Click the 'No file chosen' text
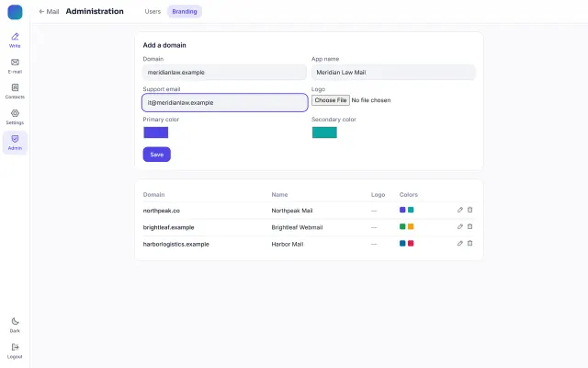 (371, 100)
